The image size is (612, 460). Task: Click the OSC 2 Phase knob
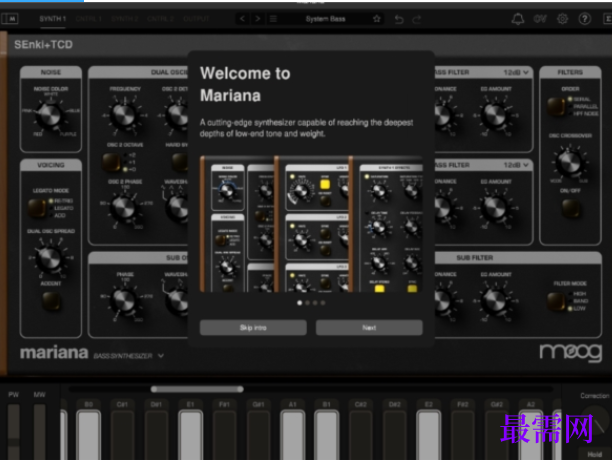[x=124, y=207]
